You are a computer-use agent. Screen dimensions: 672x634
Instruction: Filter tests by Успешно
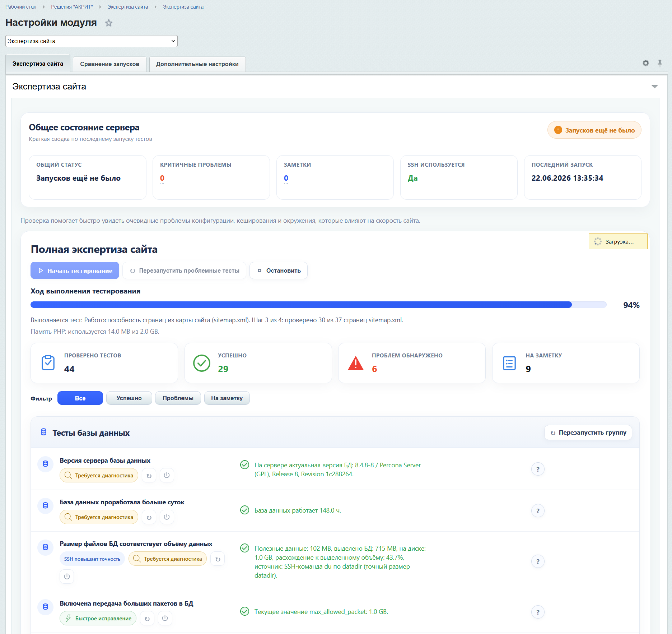(x=129, y=398)
